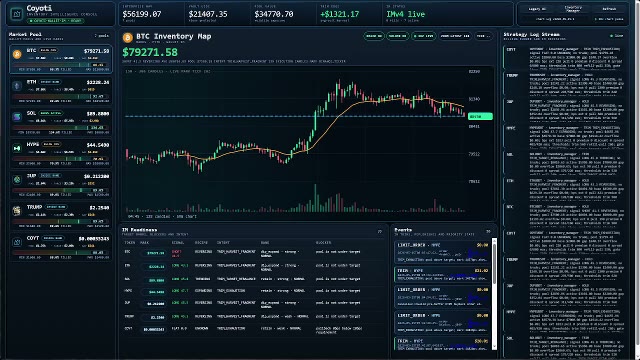The width and height of the screenshot is (640, 360).
Task: Select the HYPE row in IM Readiness table
Action: click(x=253, y=291)
